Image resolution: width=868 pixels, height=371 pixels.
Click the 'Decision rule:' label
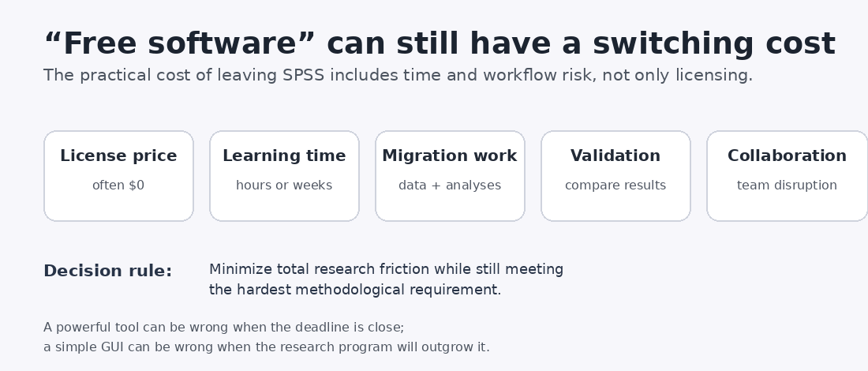click(108, 272)
